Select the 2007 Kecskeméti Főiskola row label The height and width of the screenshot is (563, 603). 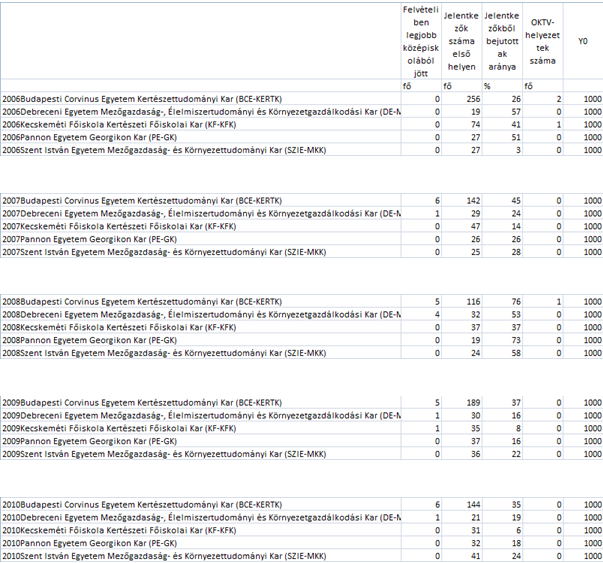200,226
